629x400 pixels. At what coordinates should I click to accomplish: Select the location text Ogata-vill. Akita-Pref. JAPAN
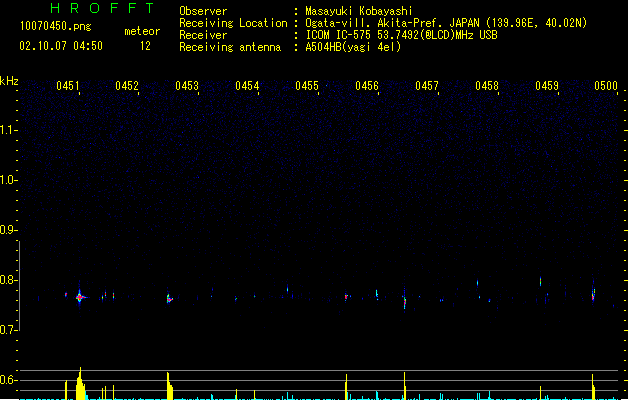pyautogui.click(x=392, y=23)
